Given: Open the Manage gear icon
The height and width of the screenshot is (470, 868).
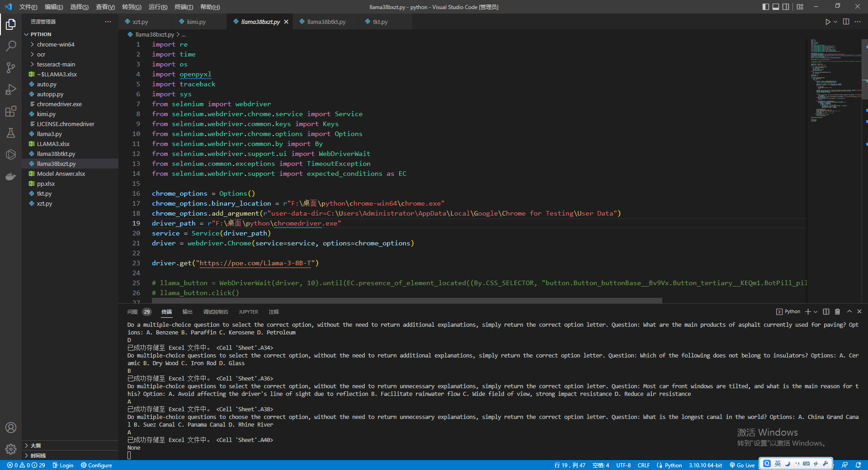Looking at the screenshot, I should click(11, 449).
